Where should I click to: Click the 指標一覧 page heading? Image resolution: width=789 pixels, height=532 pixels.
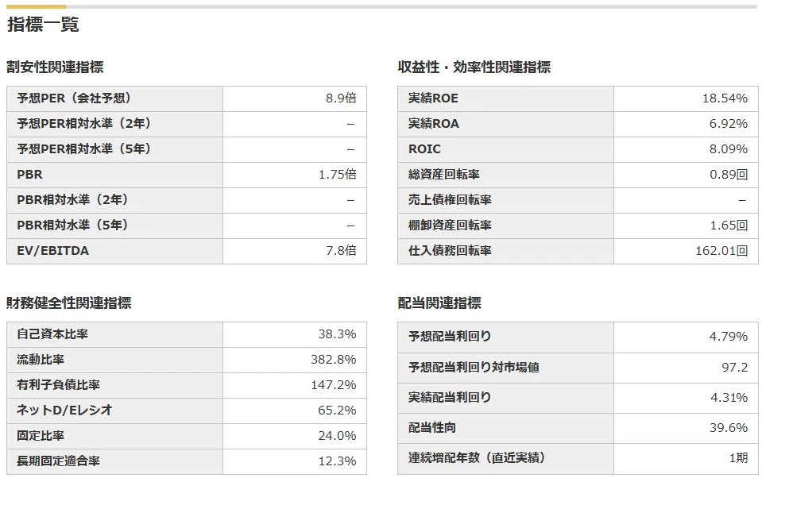(x=43, y=24)
